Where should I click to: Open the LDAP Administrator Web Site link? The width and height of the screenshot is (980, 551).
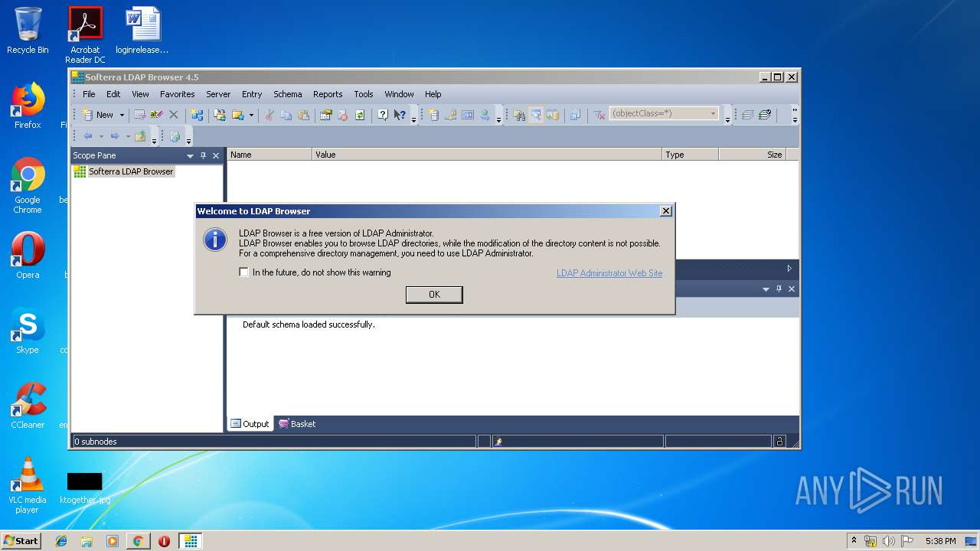[x=609, y=273]
